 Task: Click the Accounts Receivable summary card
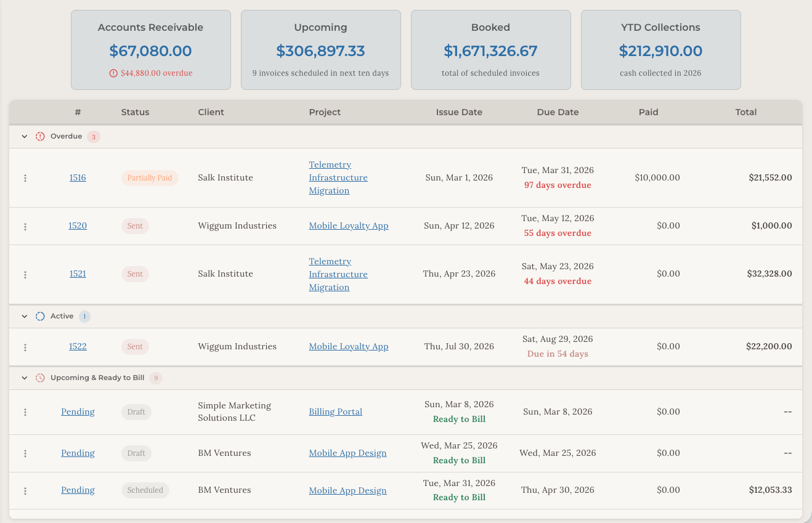[x=151, y=50]
